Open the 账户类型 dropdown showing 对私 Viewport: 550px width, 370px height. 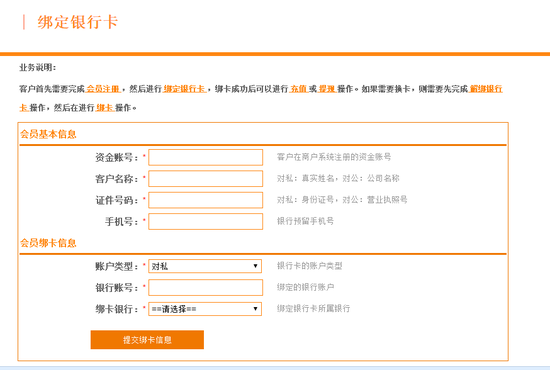point(205,266)
